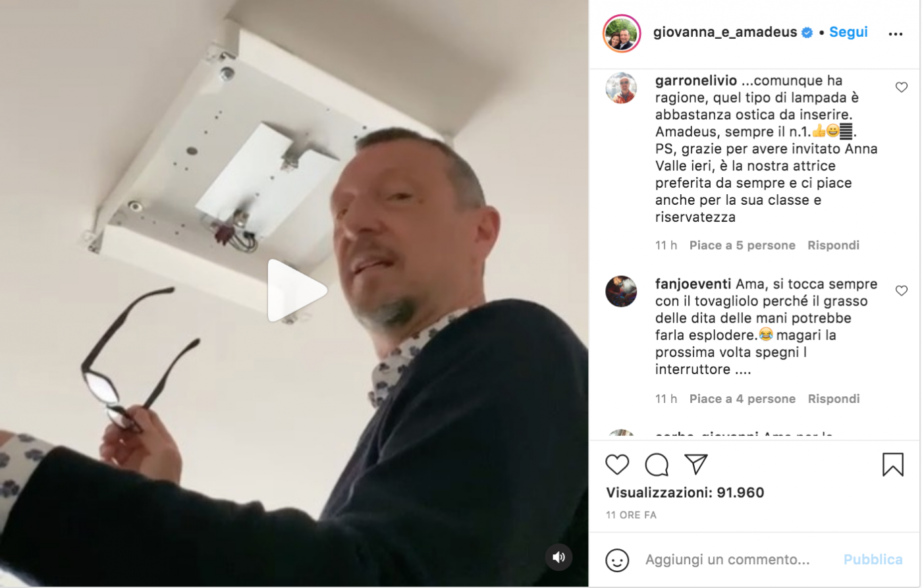Reply to garronelivio's comment via Rispondi
The width and height of the screenshot is (922, 588).
834,245
